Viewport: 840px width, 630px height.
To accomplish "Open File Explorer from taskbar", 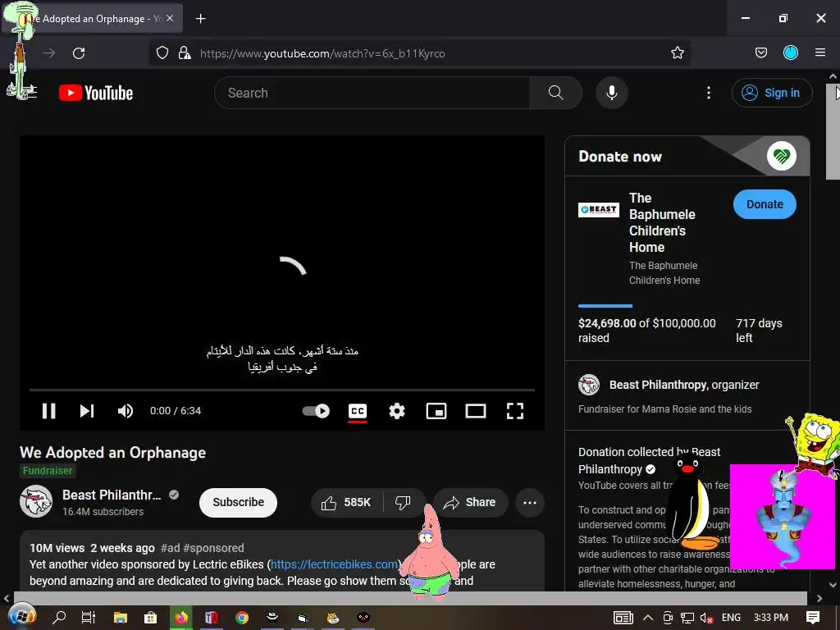I will [x=120, y=618].
